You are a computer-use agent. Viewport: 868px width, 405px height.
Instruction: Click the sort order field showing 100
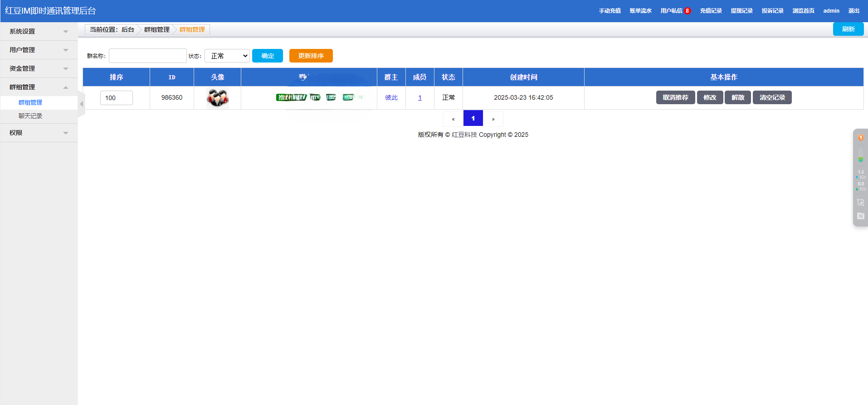coord(116,98)
